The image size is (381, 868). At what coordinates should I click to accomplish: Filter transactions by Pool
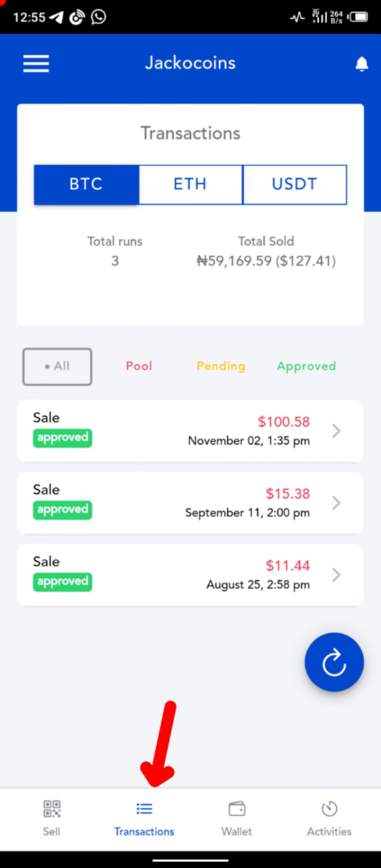click(x=139, y=366)
